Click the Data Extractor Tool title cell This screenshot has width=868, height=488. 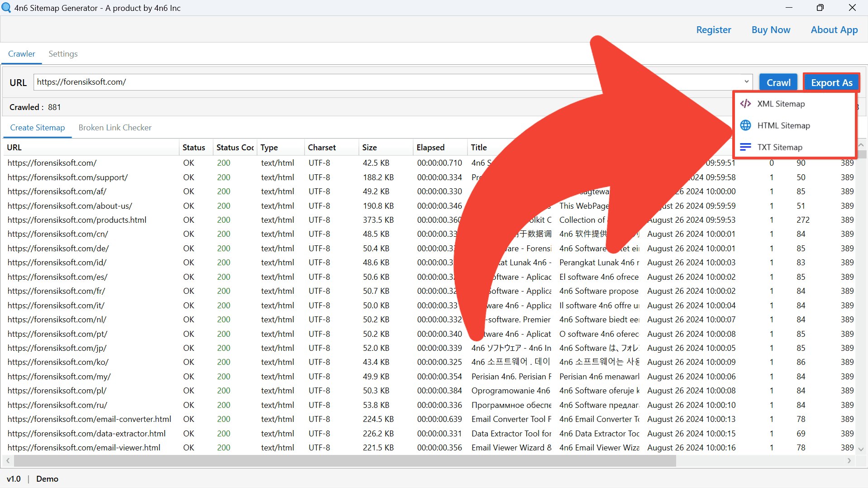[x=511, y=434]
